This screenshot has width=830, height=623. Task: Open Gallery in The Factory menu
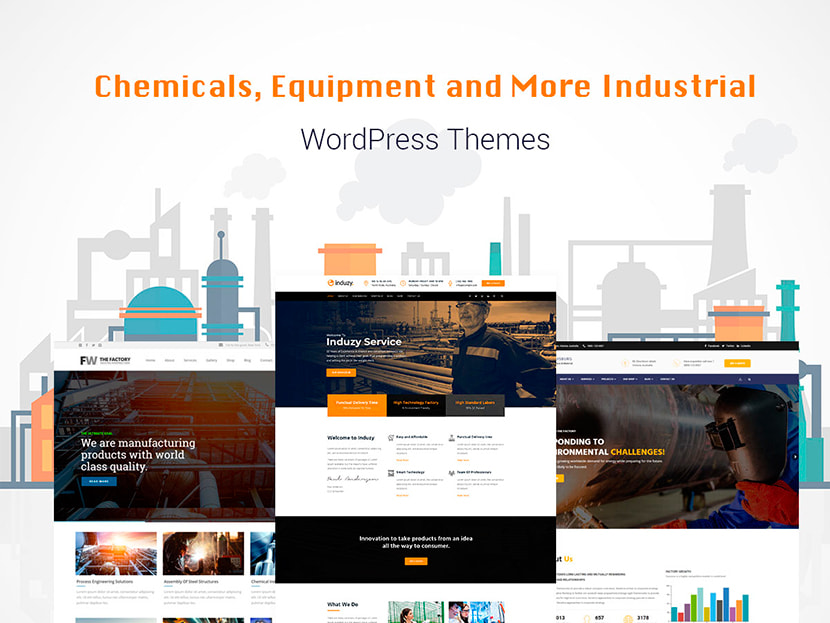[x=212, y=360]
